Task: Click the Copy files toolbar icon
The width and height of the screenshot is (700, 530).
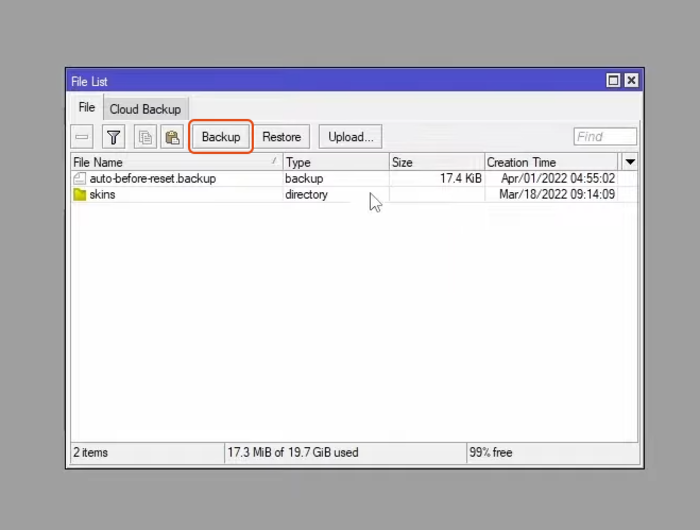Action: (x=146, y=137)
